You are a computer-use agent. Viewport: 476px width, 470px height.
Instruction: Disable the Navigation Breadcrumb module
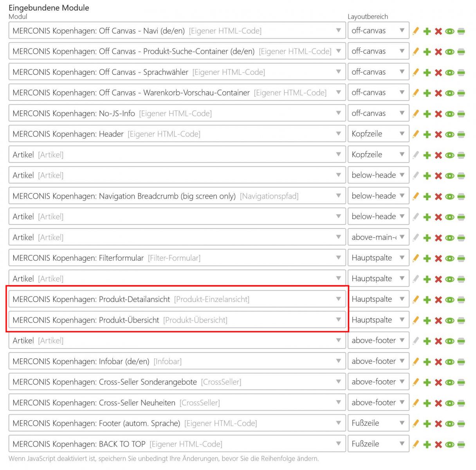[450, 197]
